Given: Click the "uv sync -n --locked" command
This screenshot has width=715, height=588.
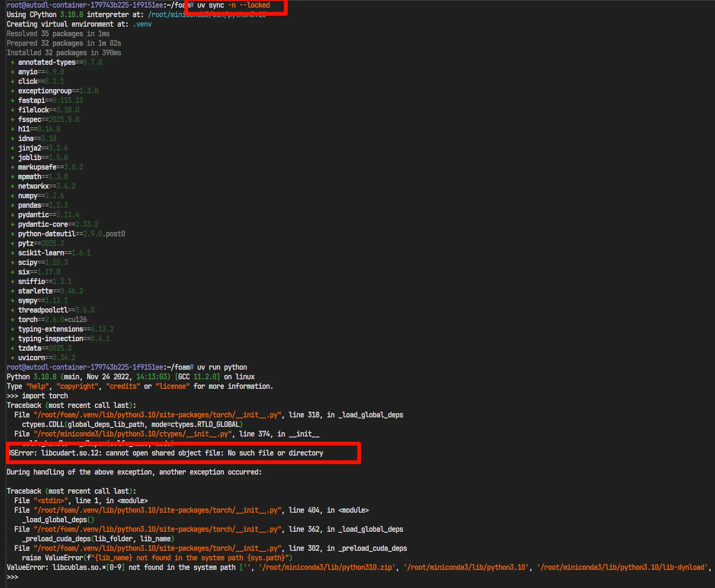Looking at the screenshot, I should tap(233, 5).
